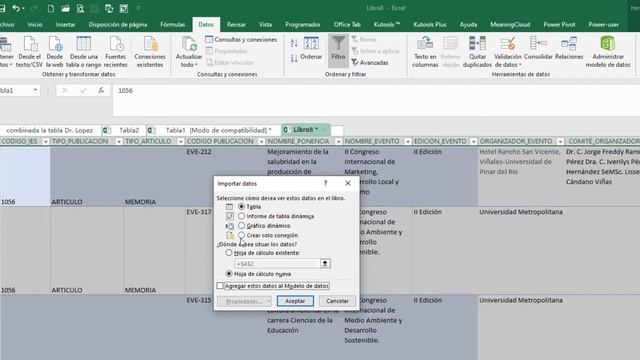Sort descending Z to A icon
The width and height of the screenshot is (640, 360).
tap(294, 58)
